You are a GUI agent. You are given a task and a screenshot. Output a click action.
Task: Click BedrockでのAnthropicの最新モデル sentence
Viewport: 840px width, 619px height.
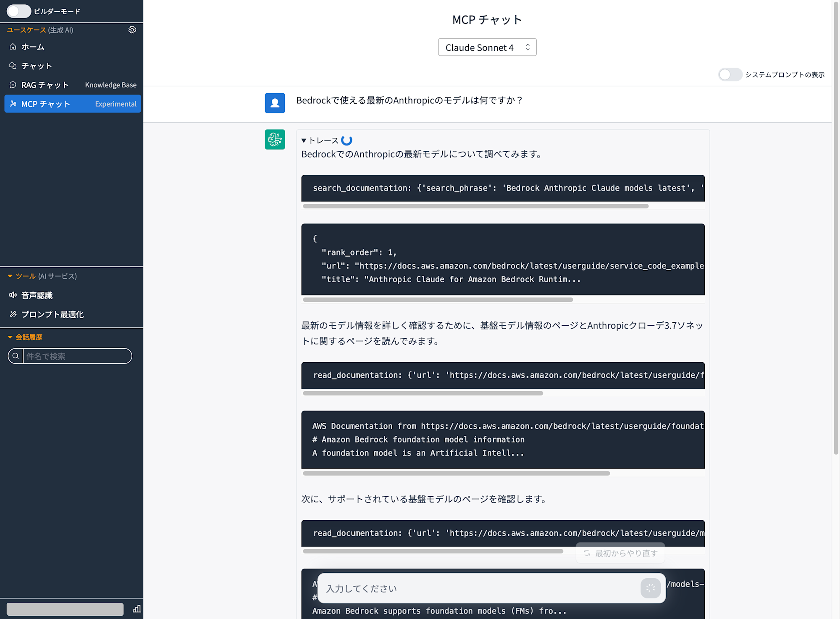click(x=422, y=154)
